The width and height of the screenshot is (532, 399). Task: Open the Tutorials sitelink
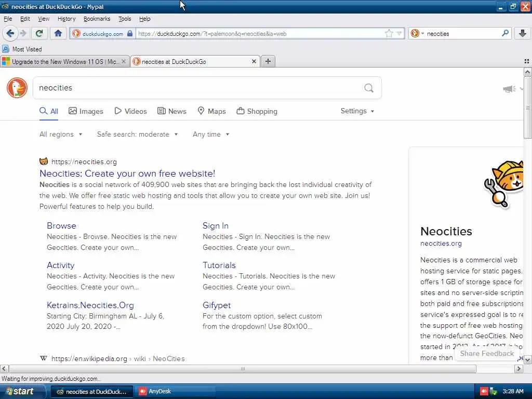pos(219,265)
